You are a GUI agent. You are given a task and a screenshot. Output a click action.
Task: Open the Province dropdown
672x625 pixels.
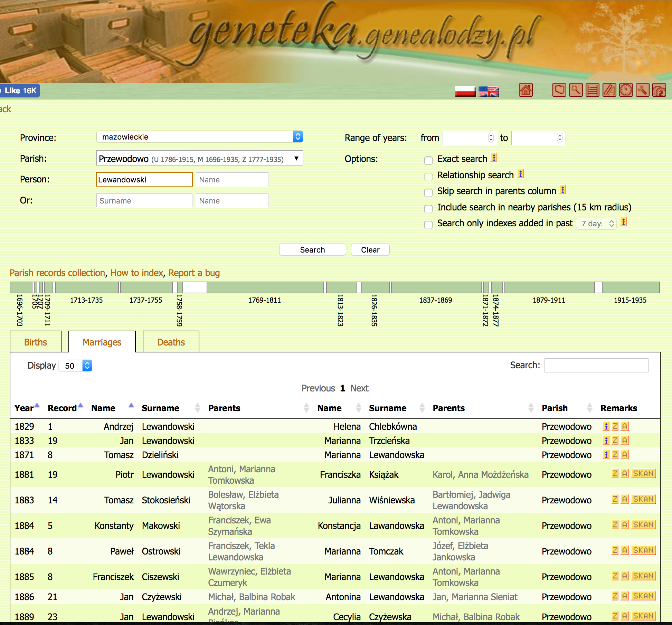[199, 137]
